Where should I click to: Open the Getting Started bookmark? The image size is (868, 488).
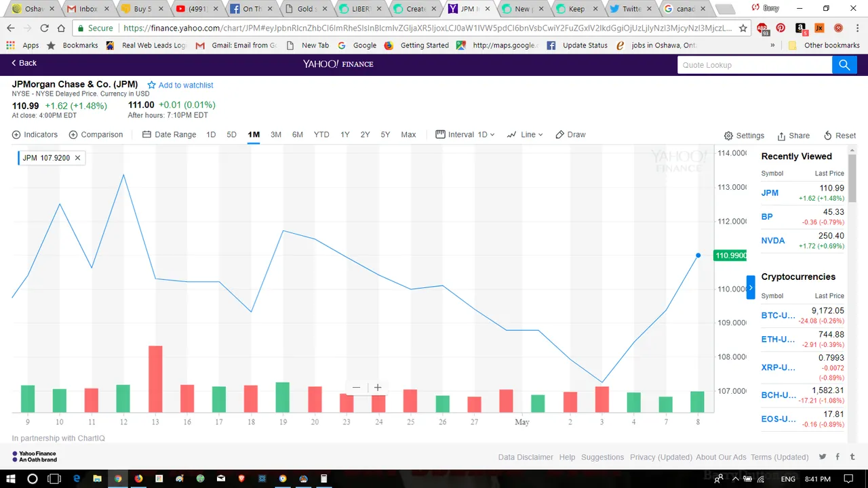coord(416,45)
